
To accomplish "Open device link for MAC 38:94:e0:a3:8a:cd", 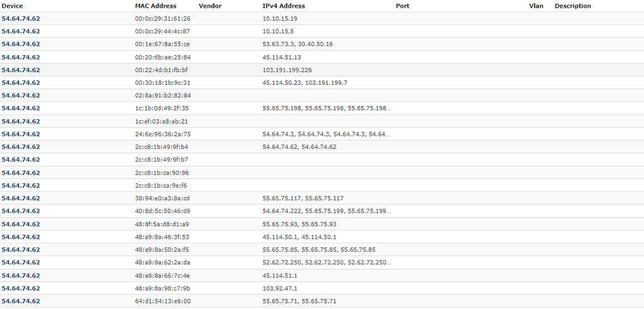I will [x=21, y=198].
